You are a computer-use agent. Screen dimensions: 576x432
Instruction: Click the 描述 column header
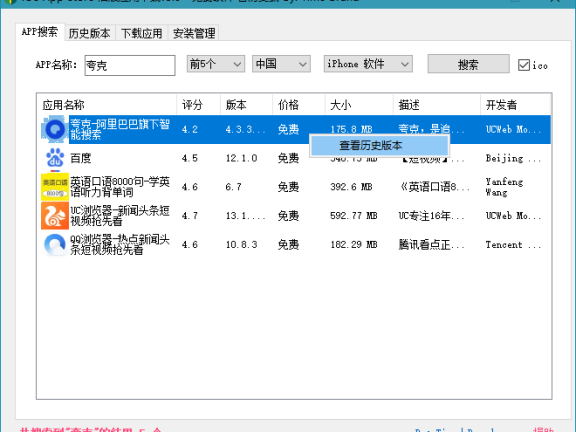tap(437, 105)
